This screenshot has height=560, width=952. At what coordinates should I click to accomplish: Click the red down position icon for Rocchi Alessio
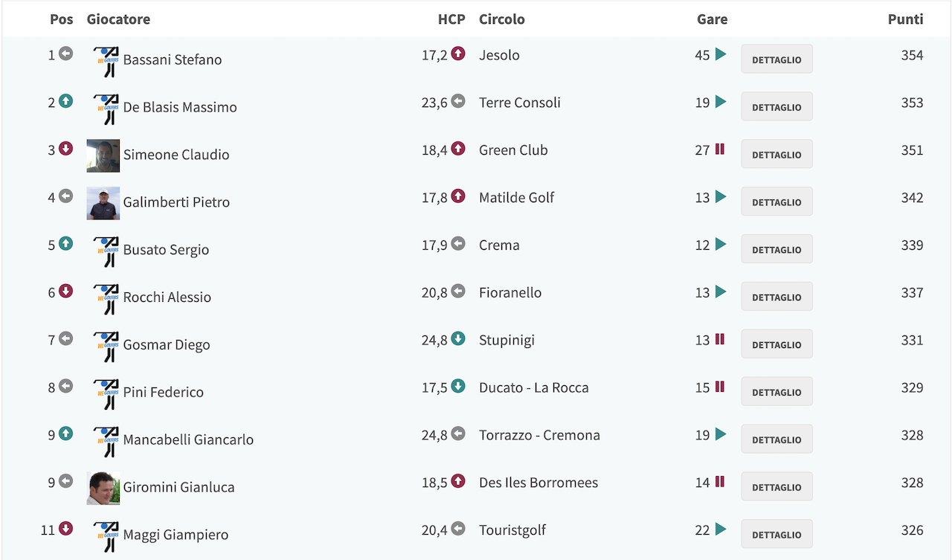(x=65, y=291)
